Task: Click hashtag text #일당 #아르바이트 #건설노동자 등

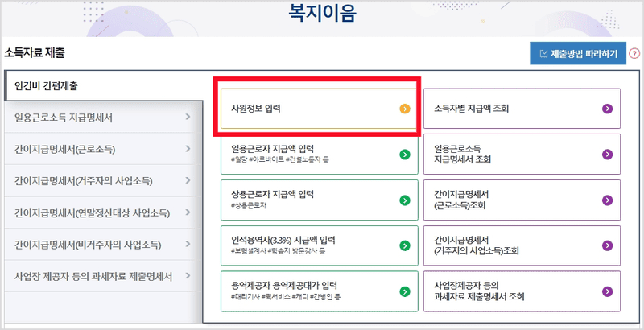Action: [x=279, y=159]
